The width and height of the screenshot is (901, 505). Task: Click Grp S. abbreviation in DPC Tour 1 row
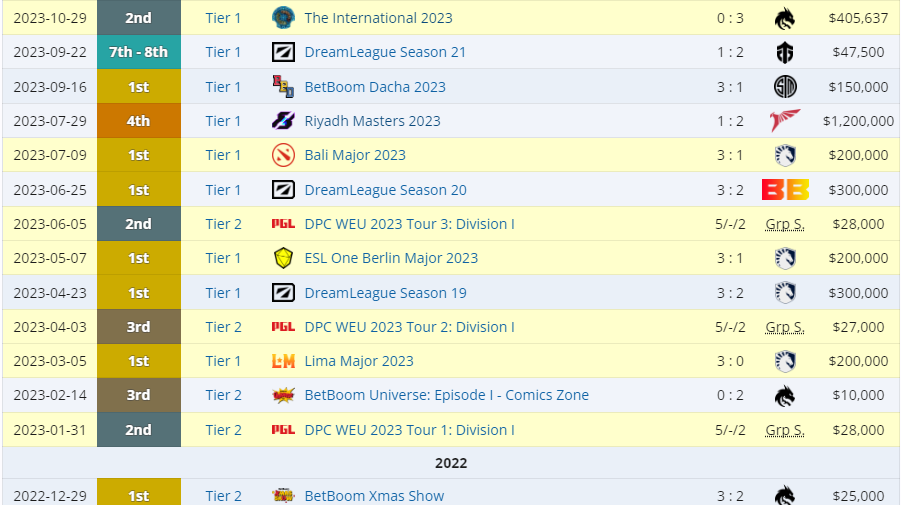785,430
